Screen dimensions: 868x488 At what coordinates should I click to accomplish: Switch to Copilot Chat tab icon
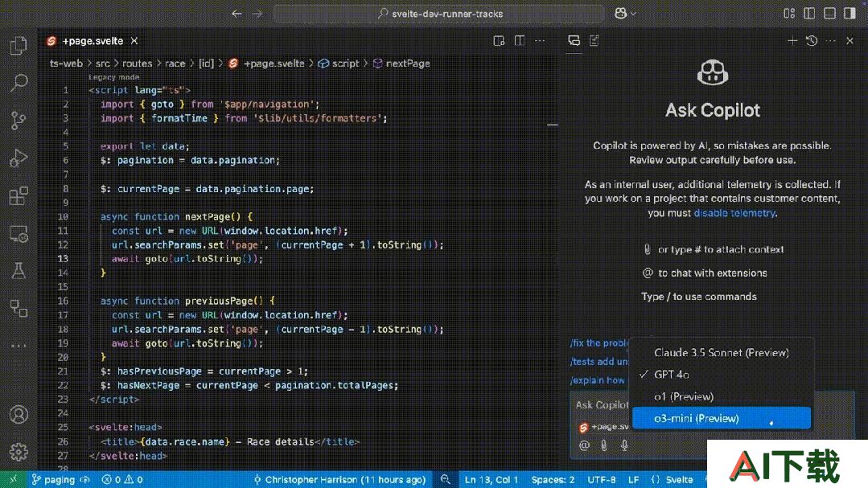click(x=574, y=40)
